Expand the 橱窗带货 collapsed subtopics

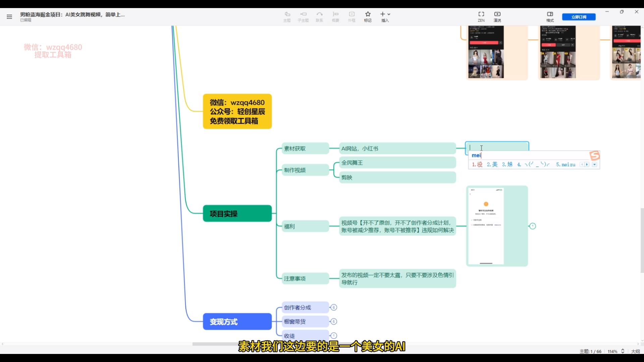coord(334,321)
